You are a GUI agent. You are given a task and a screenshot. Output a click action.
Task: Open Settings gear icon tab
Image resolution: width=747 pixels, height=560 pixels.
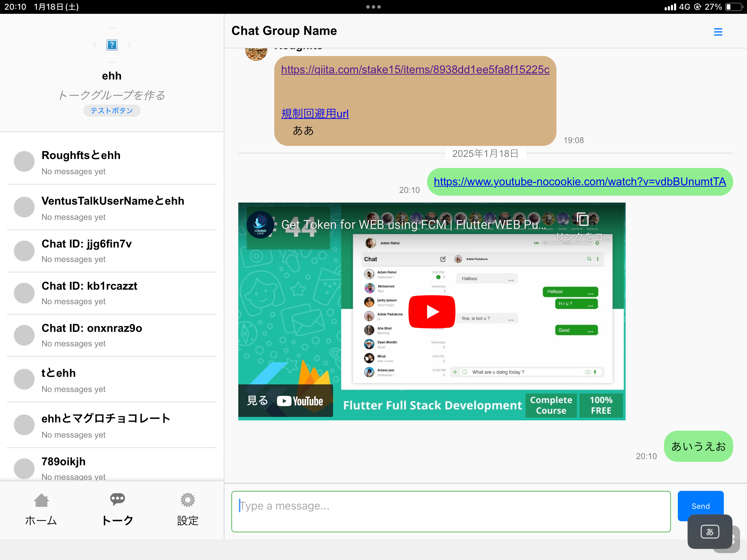pos(187,500)
